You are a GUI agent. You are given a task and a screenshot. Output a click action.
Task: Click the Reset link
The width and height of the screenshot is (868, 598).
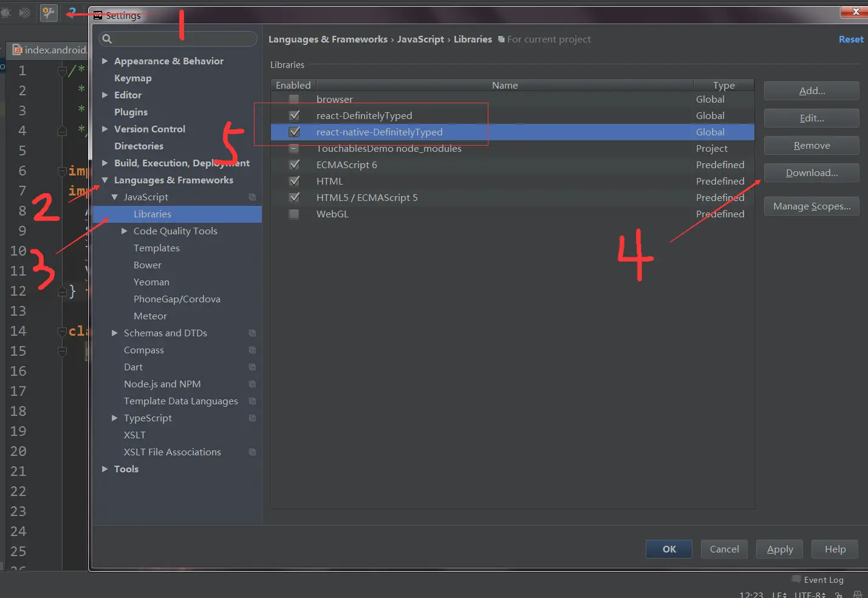tap(851, 39)
